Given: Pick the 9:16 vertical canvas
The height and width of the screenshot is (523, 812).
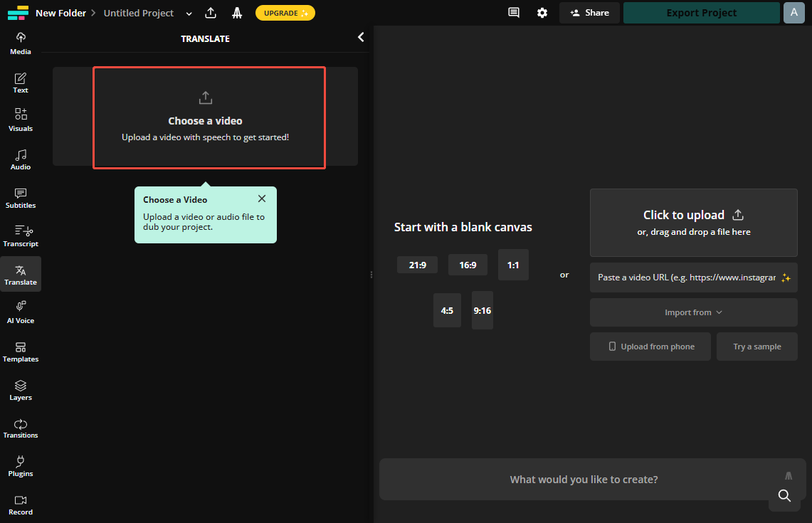Looking at the screenshot, I should click(482, 310).
